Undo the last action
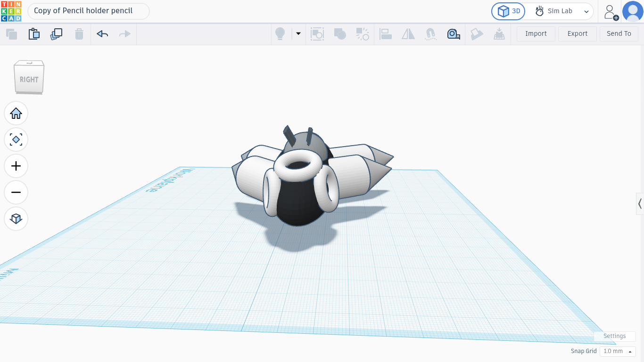 102,34
